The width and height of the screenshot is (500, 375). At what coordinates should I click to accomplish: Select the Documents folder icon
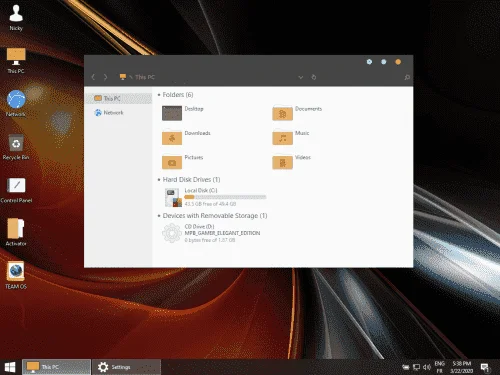coord(282,113)
